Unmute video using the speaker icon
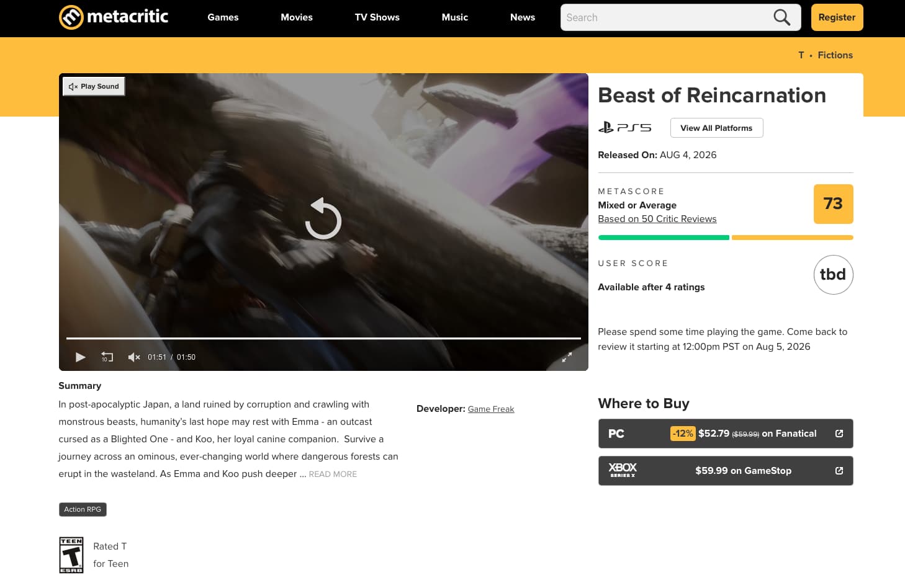The width and height of the screenshot is (905, 588). (133, 357)
